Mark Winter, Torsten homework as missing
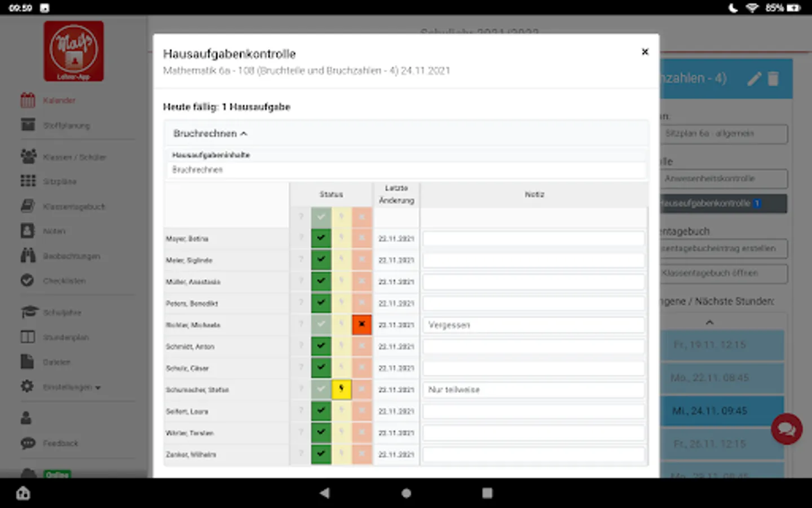Viewport: 812px width, 508px height. (361, 432)
